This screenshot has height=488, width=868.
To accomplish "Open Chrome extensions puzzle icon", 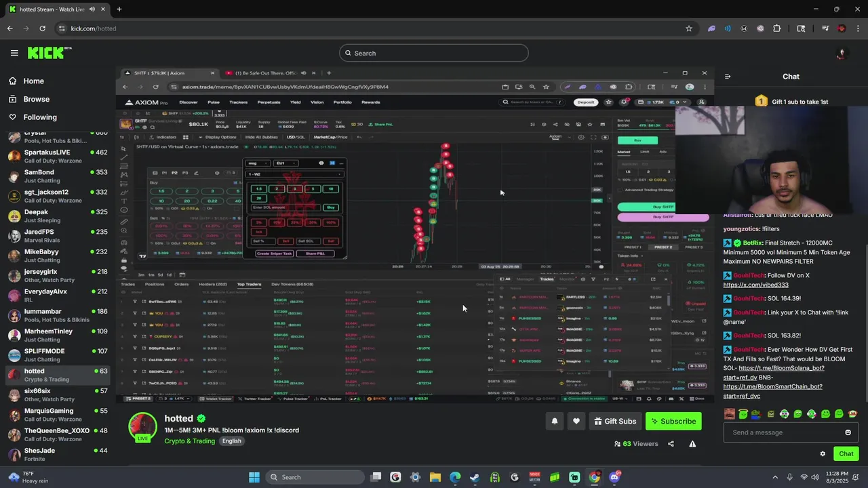I will [777, 28].
